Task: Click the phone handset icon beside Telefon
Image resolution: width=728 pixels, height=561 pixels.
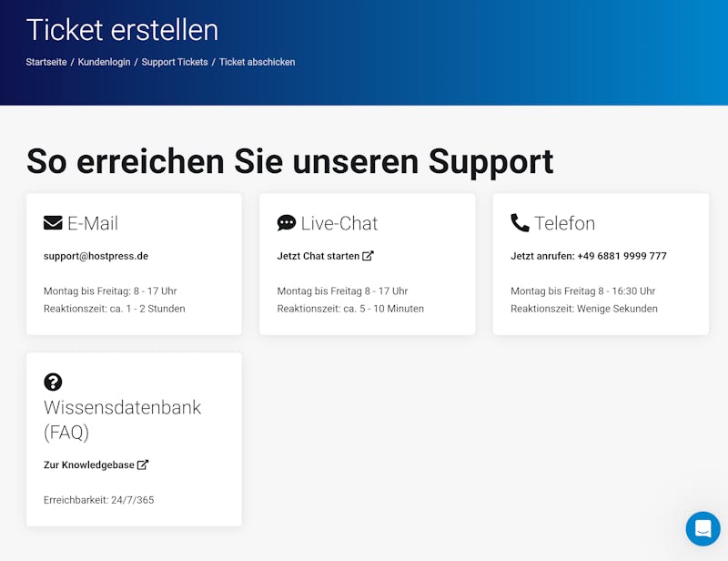Action: pos(520,222)
